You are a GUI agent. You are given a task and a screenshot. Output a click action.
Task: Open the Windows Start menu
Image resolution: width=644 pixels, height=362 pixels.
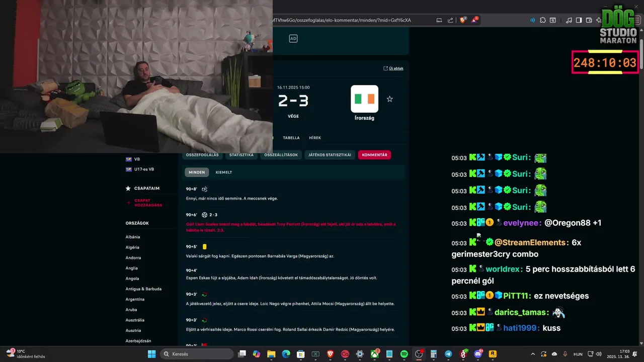tap(151, 354)
